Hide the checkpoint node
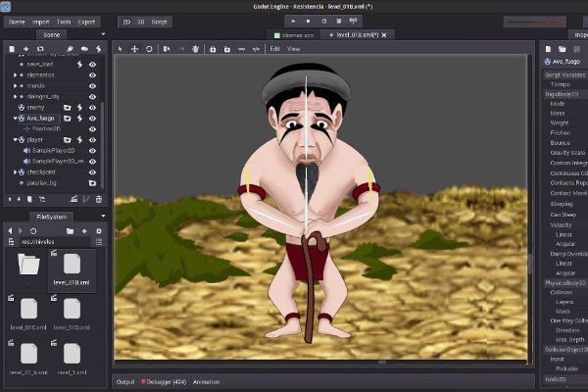 point(92,172)
